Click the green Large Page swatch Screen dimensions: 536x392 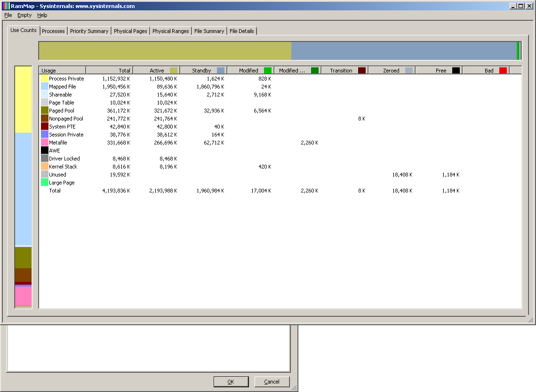point(45,183)
